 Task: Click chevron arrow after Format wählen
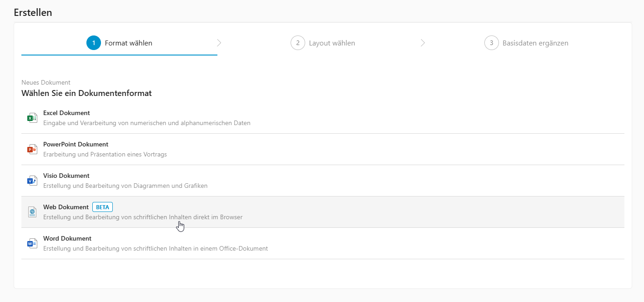pos(219,43)
